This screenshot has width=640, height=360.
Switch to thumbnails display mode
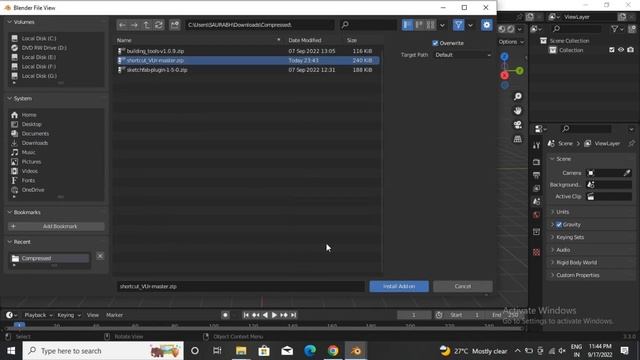[x=430, y=25]
